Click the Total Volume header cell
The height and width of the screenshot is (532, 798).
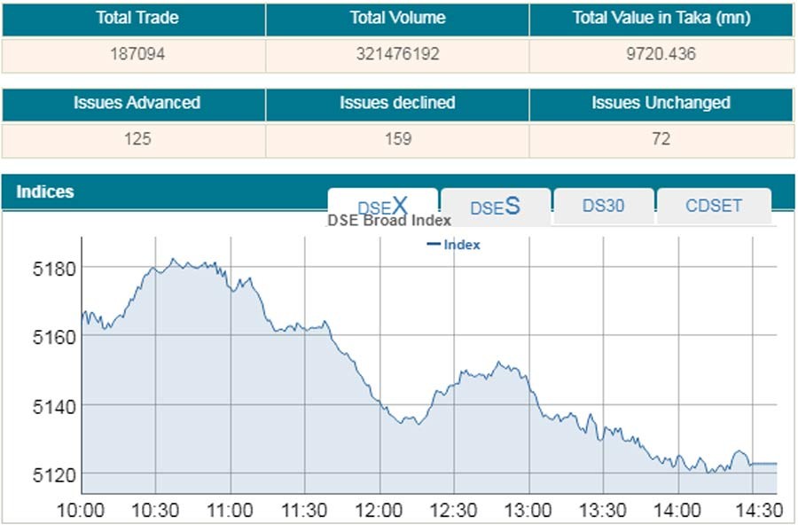(x=397, y=18)
